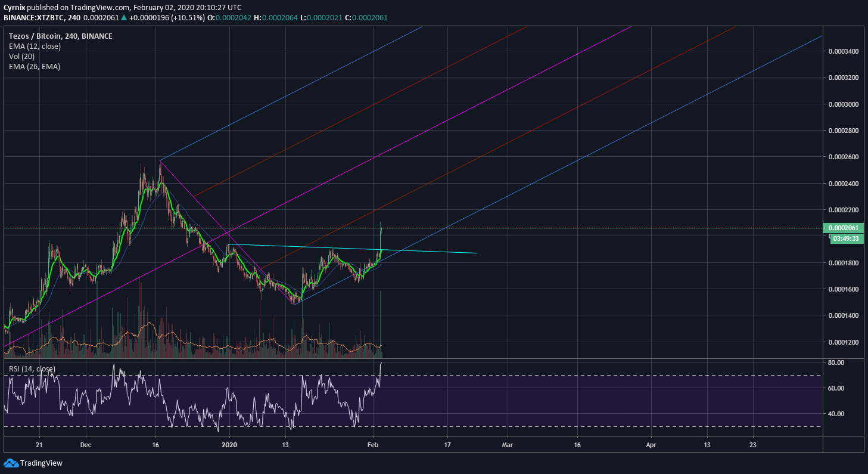Open author name Cyrnix in header
868x474 pixels.
point(14,8)
